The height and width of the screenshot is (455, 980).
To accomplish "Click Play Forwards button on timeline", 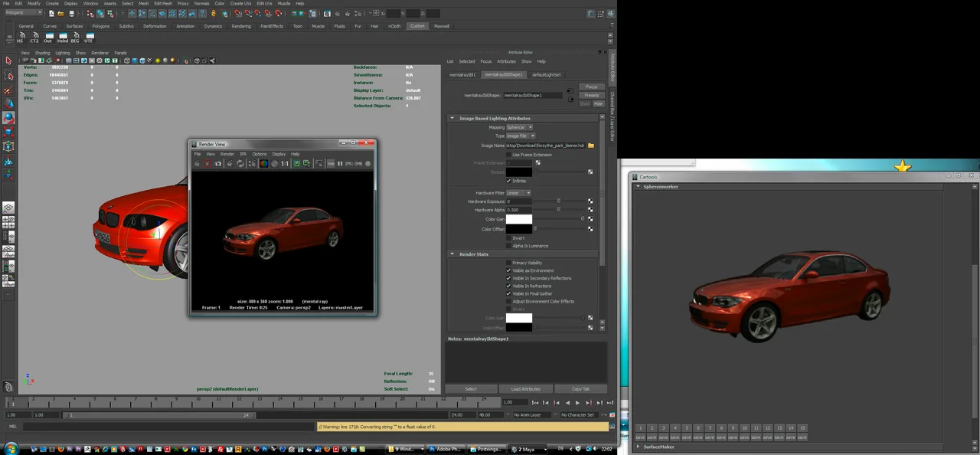I will [x=577, y=402].
